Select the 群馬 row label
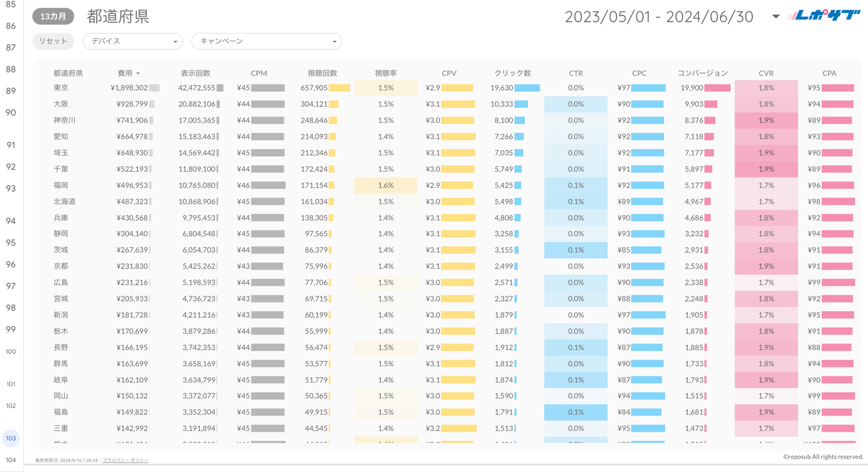The height and width of the screenshot is (472, 868). click(61, 363)
